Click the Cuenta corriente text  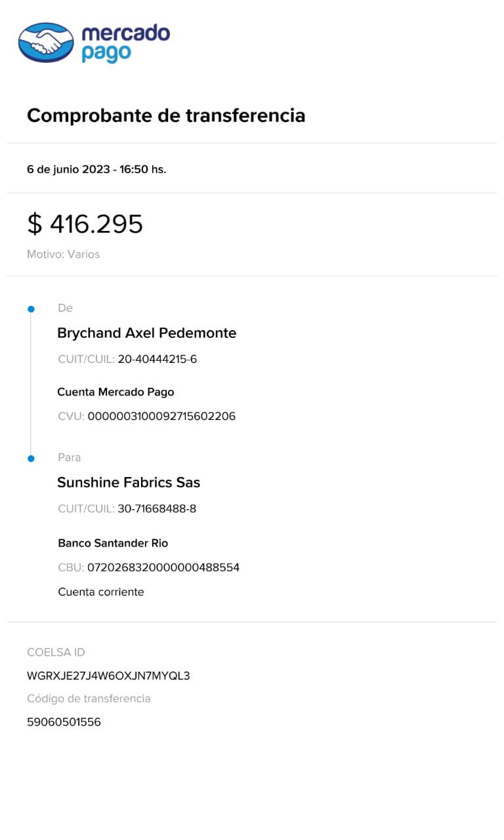tap(100, 592)
